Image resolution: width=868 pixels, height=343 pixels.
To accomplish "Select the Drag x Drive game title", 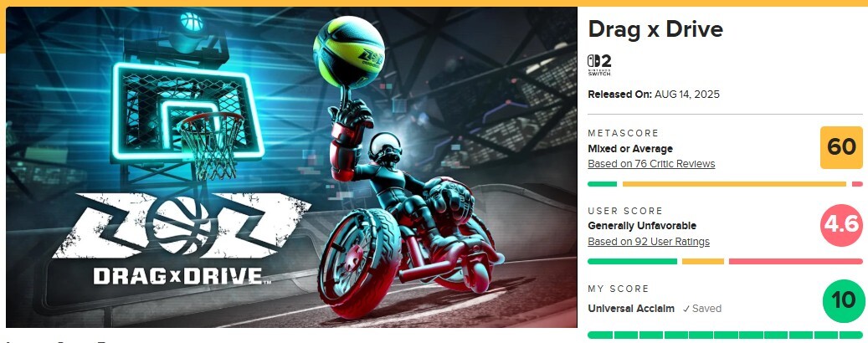I will pyautogui.click(x=655, y=29).
